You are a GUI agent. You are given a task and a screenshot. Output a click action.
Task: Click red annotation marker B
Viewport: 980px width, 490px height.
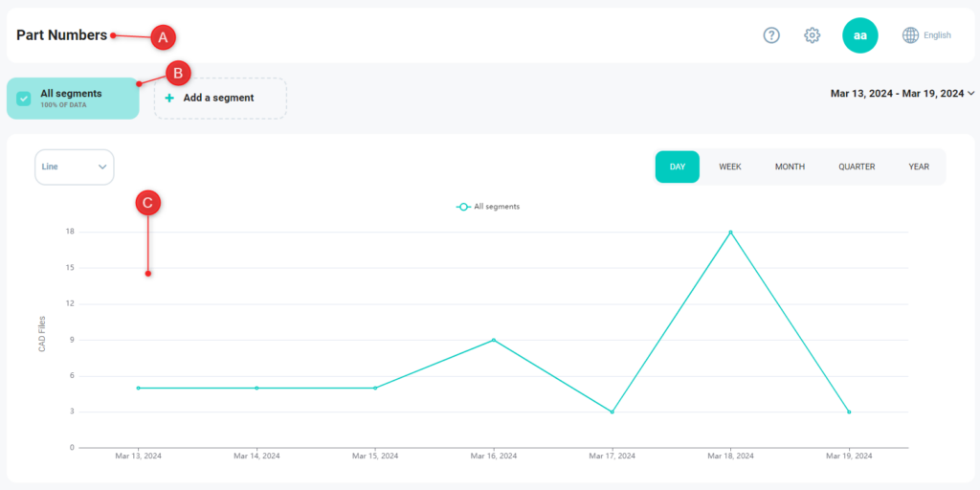[x=179, y=72]
